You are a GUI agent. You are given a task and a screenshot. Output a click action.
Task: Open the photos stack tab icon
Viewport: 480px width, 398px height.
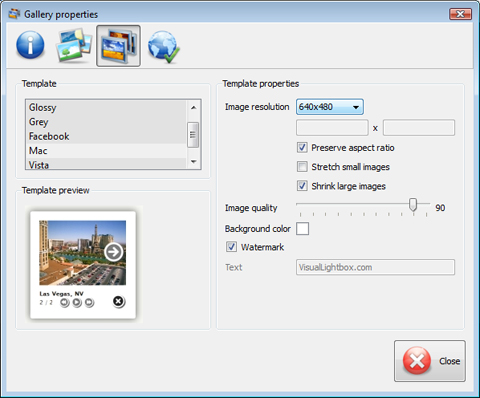(x=74, y=46)
